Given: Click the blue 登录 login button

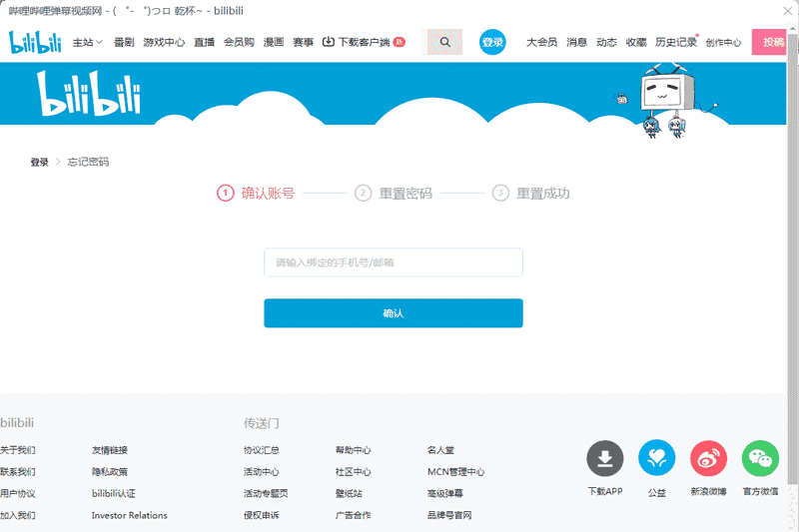Looking at the screenshot, I should tap(492, 42).
